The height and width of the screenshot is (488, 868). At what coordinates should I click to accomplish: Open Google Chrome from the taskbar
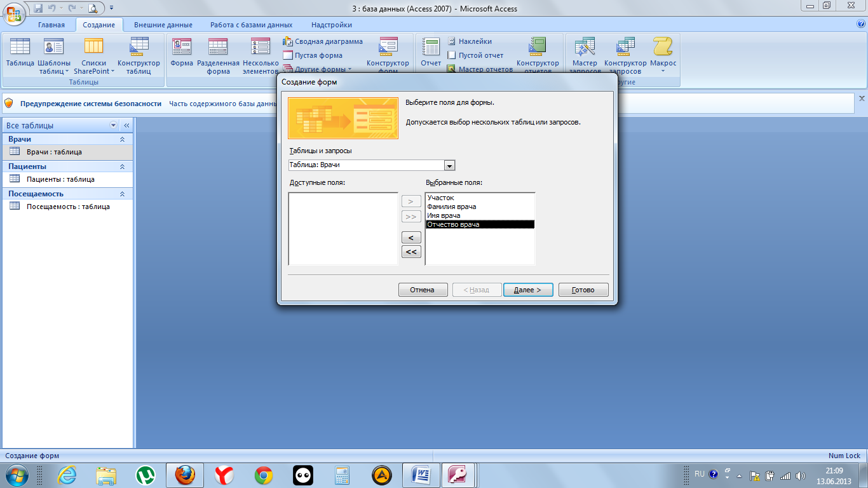click(264, 475)
